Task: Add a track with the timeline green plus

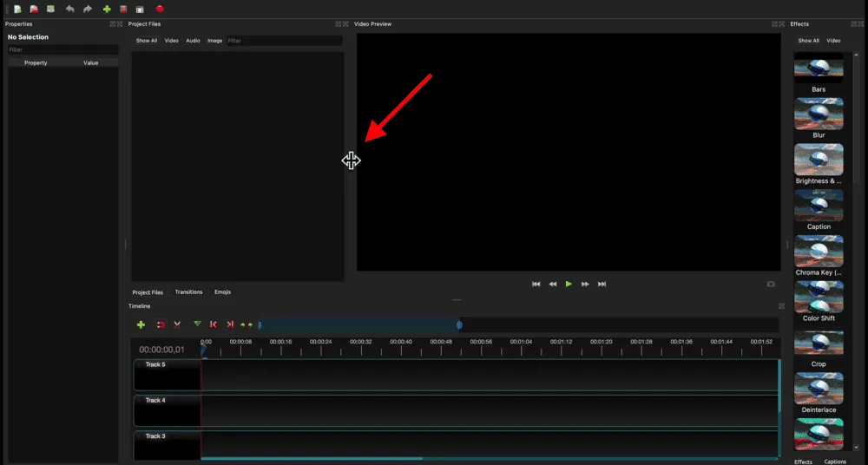Action: [x=141, y=324]
